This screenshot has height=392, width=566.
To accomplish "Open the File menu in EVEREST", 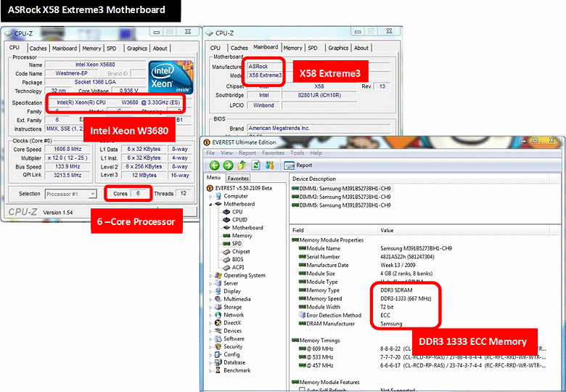I will [x=210, y=153].
